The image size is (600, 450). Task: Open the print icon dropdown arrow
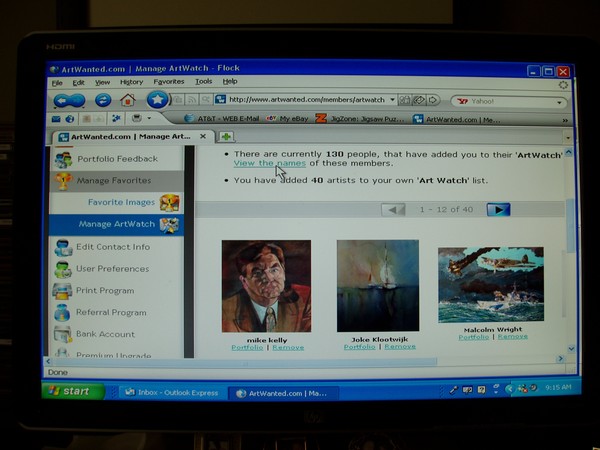click(149, 118)
